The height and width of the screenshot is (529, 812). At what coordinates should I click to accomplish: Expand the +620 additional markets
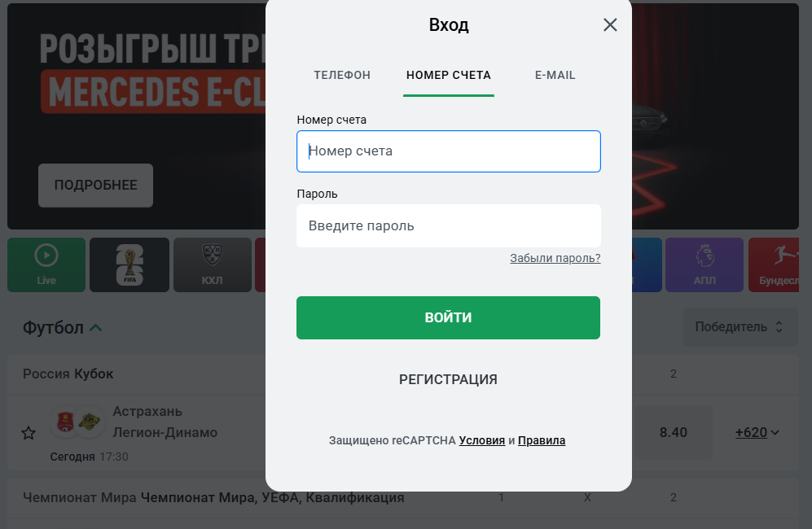click(x=757, y=432)
